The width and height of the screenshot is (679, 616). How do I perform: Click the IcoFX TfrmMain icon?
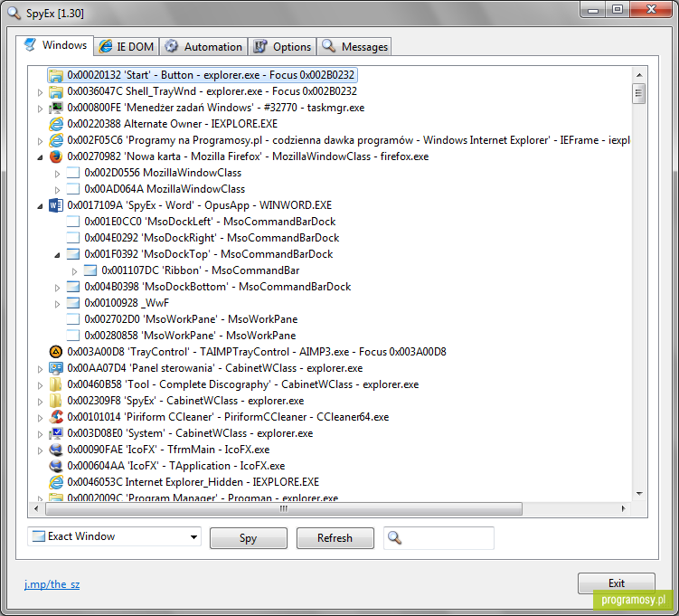(56, 450)
